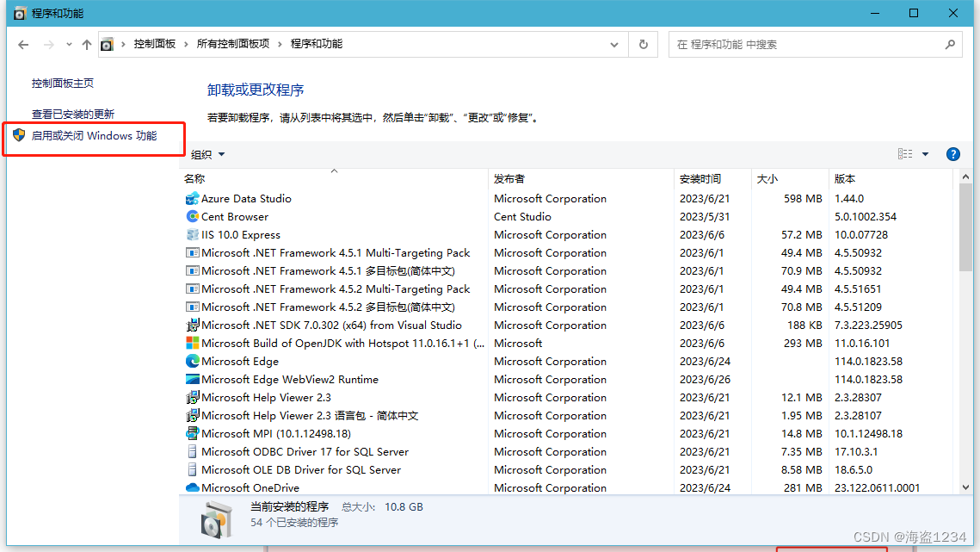Click the 293 MB size cell
The image size is (980, 552).
(x=803, y=343)
